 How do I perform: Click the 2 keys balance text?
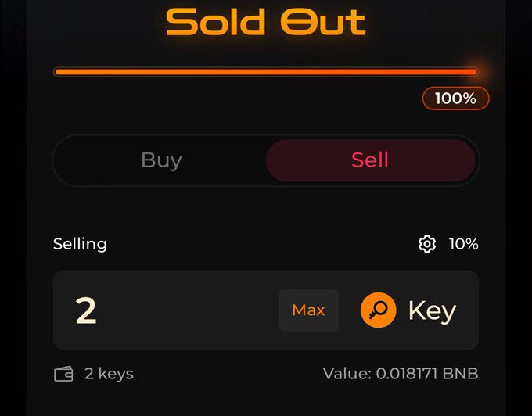point(109,374)
